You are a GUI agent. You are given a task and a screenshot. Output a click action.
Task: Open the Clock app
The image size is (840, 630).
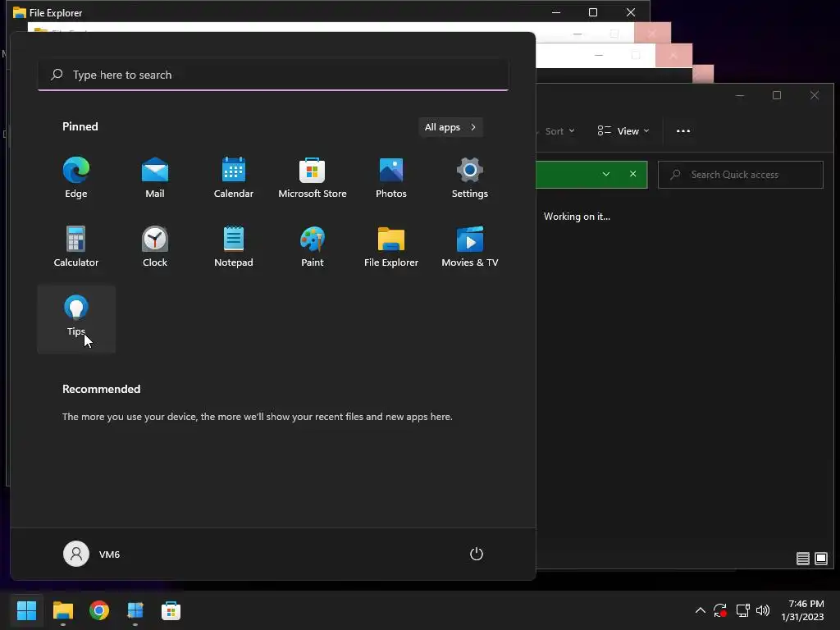(x=155, y=246)
